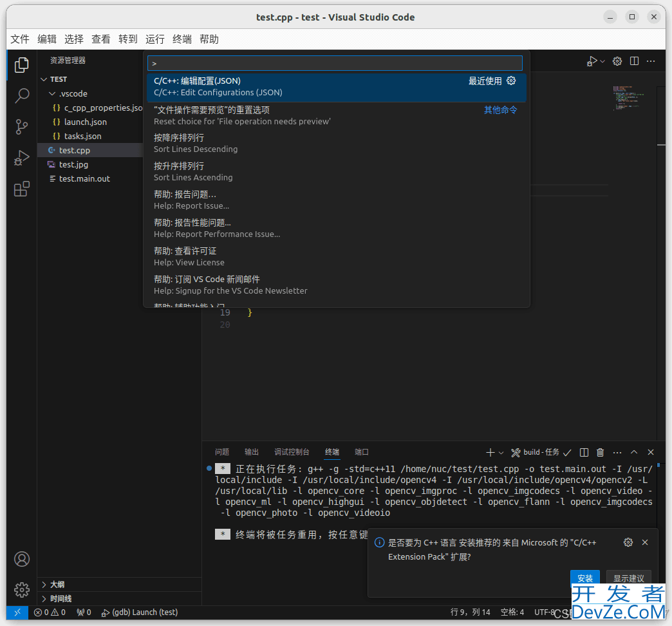
Task: Dismiss the C/C++ Extension Pack notification
Action: (644, 542)
